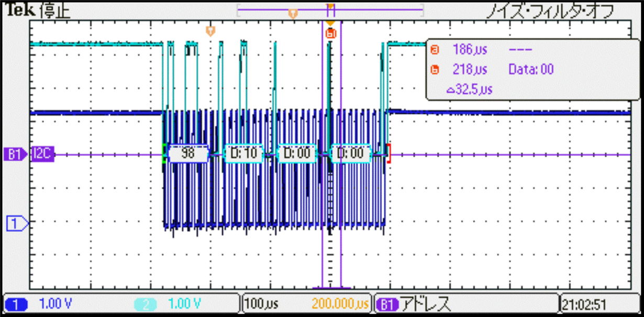644x317 pixels.
Task: Click the I2C bus label
Action: (x=43, y=155)
